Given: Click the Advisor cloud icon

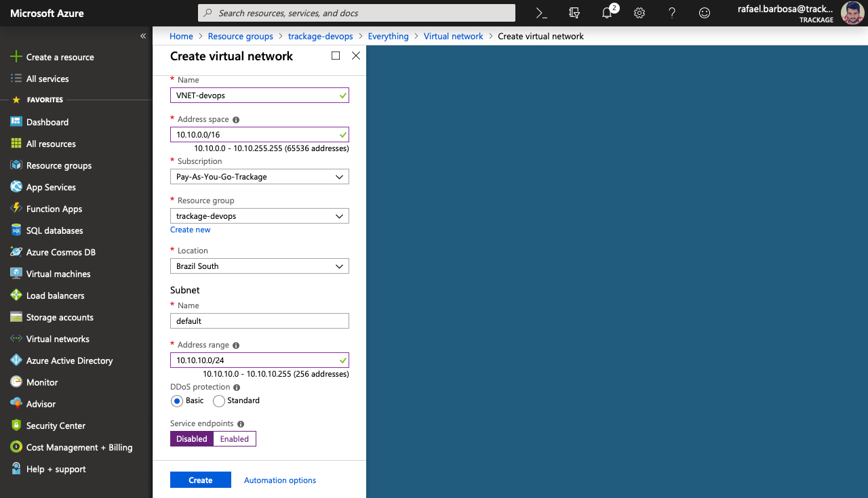Looking at the screenshot, I should click(x=16, y=404).
